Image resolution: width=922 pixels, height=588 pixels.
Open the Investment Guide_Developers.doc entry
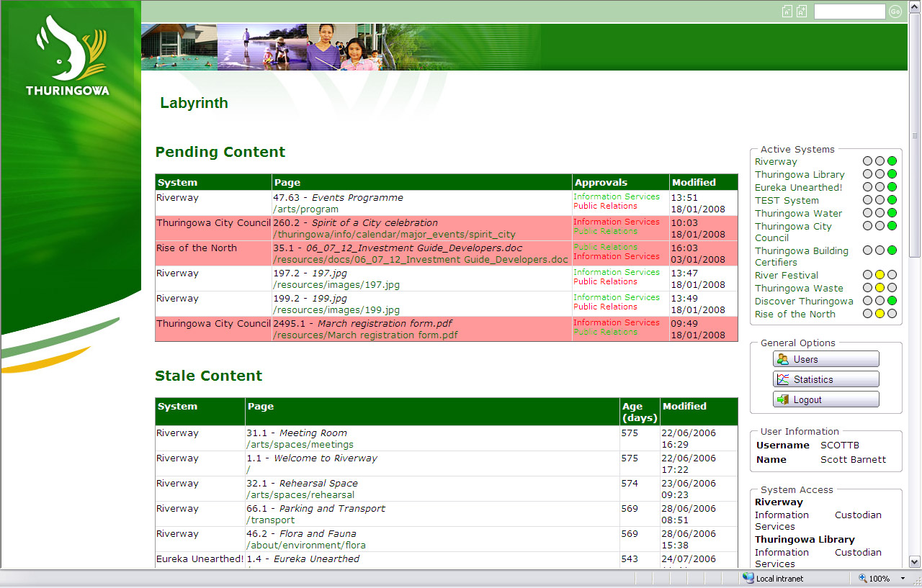(414, 248)
